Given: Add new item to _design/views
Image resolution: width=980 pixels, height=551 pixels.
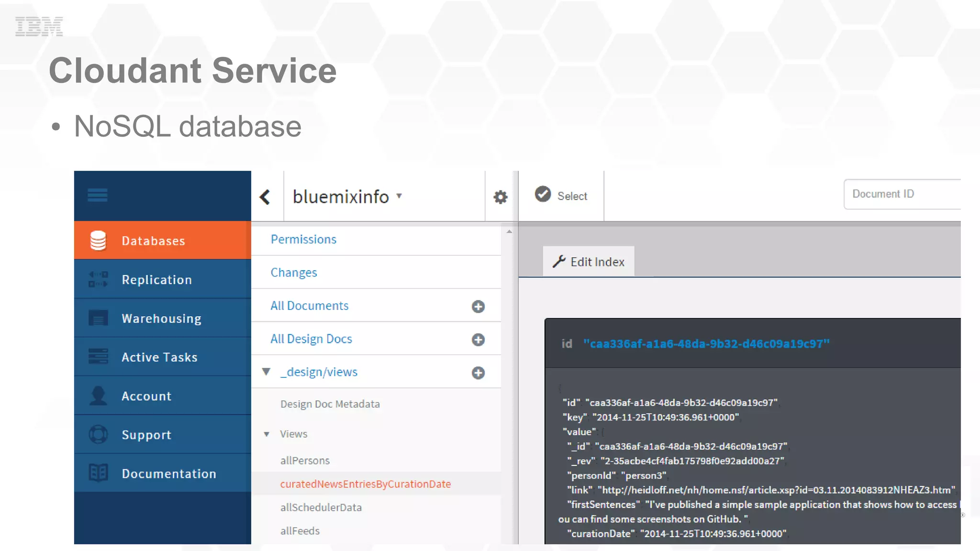Looking at the screenshot, I should [478, 373].
